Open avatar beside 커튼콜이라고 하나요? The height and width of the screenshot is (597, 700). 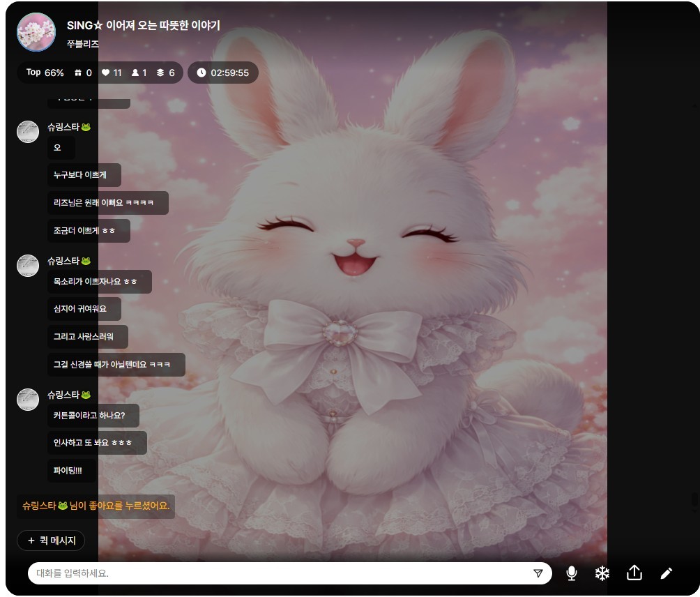pos(28,399)
